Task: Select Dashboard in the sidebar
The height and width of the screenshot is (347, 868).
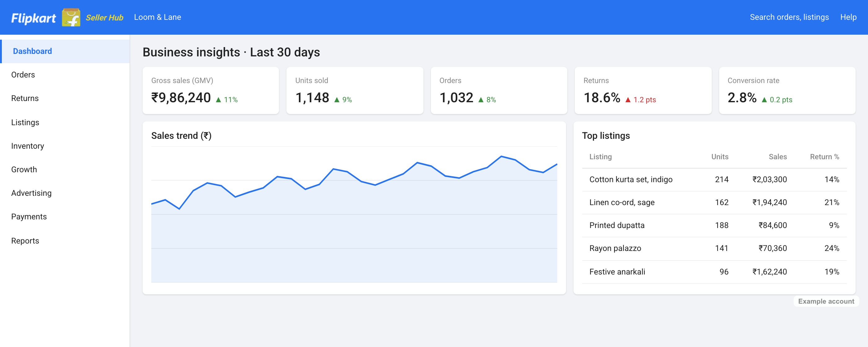Action: click(65, 51)
